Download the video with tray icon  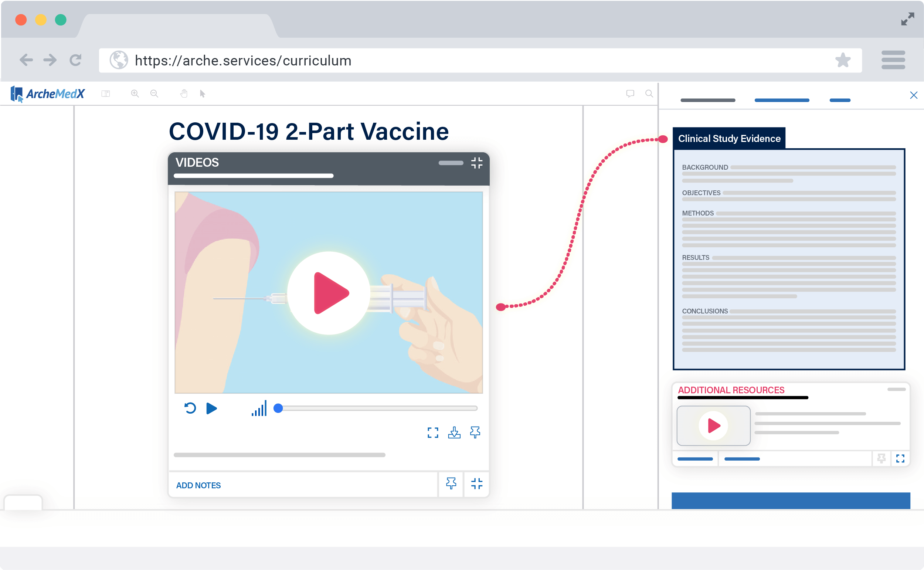point(454,433)
